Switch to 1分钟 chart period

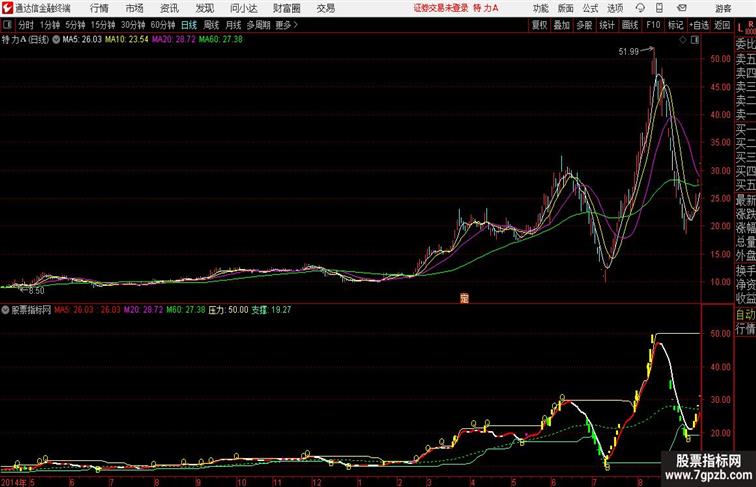pos(50,25)
